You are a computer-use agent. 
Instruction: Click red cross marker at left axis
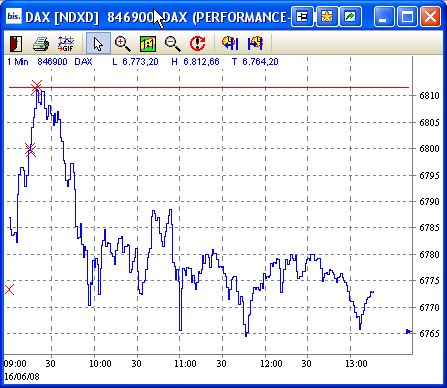coord(9,290)
